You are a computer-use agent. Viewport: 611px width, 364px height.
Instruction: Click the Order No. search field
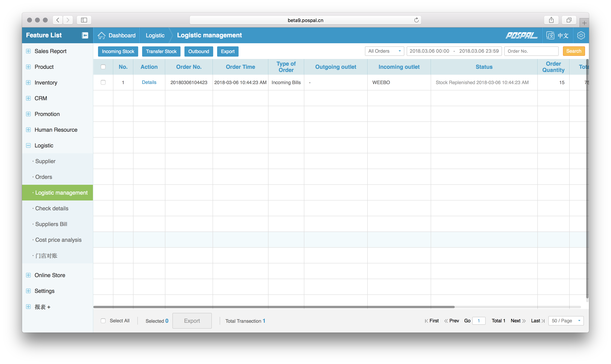point(531,51)
